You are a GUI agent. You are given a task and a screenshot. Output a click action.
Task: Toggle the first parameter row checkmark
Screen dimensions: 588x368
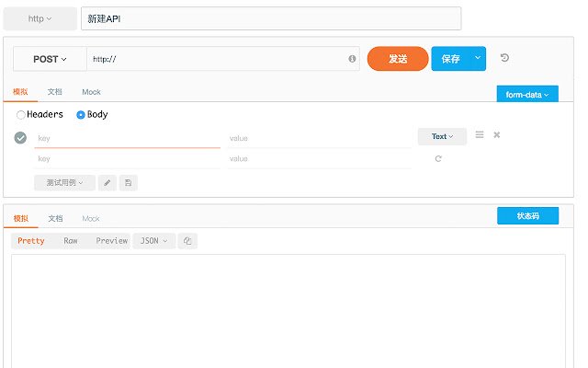[x=20, y=138]
